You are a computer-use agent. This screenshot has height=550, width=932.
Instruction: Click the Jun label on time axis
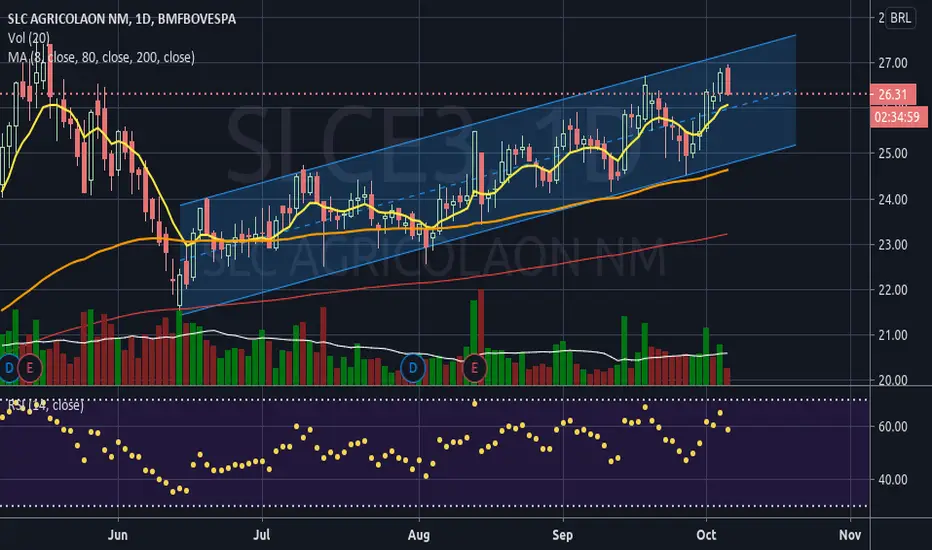[x=118, y=535]
